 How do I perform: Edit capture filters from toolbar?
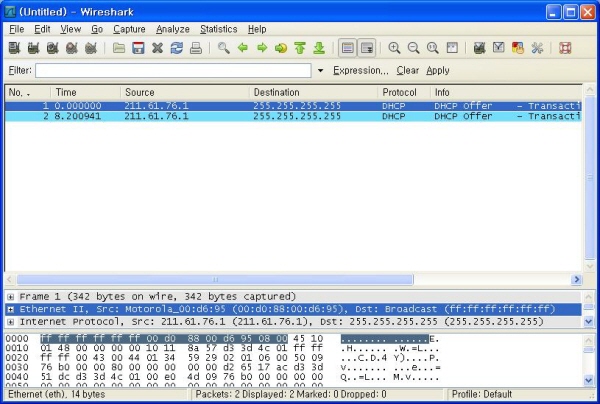(479, 48)
